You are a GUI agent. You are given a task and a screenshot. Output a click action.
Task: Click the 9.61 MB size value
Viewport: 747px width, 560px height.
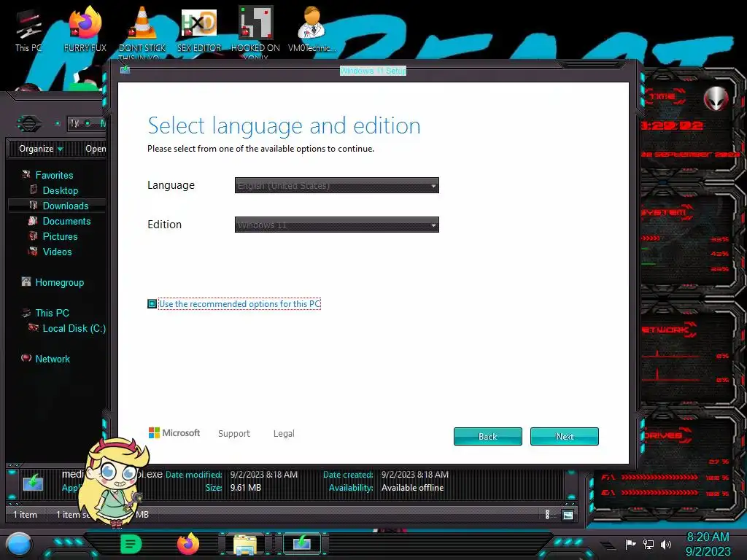tap(245, 488)
